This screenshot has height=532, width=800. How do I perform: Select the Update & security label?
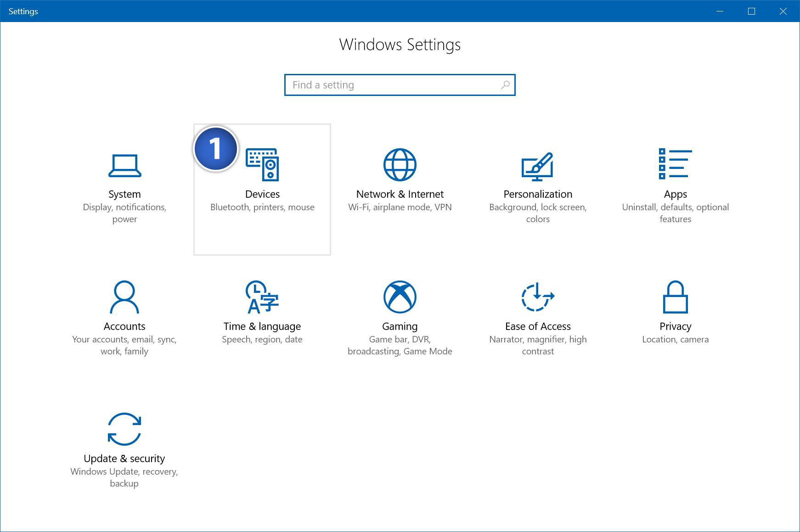[124, 459]
